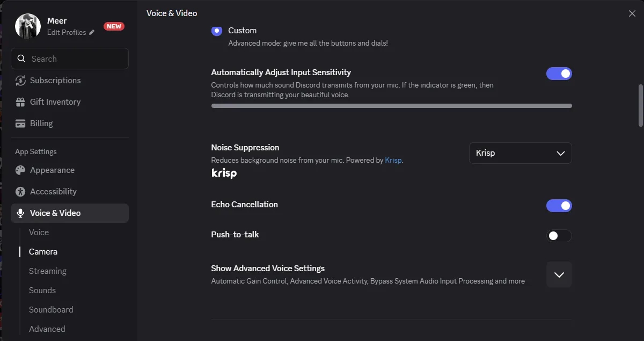
Task: Click the Voice & Video microphone icon
Action: [20, 213]
